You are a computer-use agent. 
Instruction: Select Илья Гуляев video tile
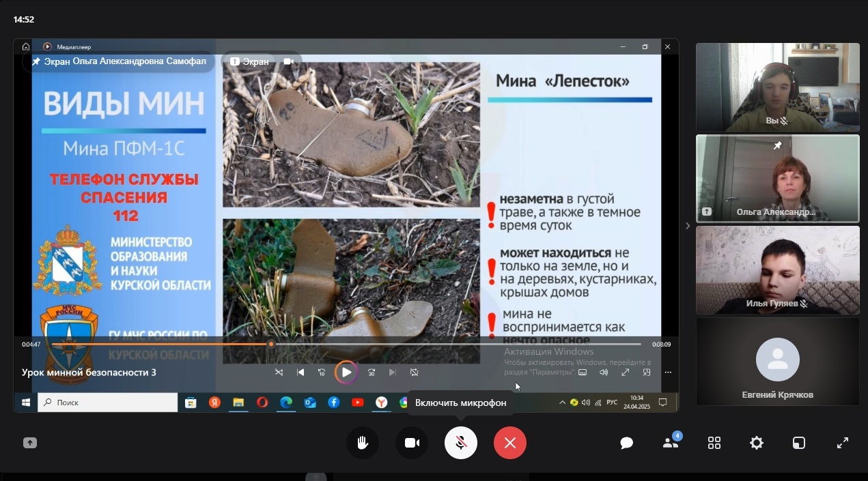(x=778, y=270)
